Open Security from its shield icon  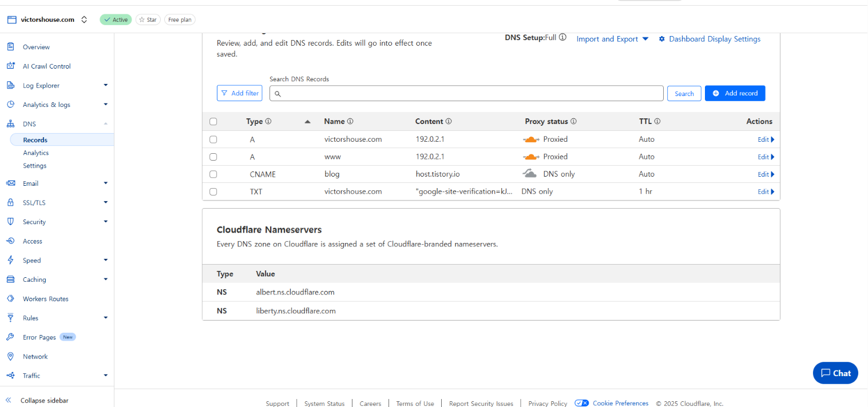[x=11, y=221]
